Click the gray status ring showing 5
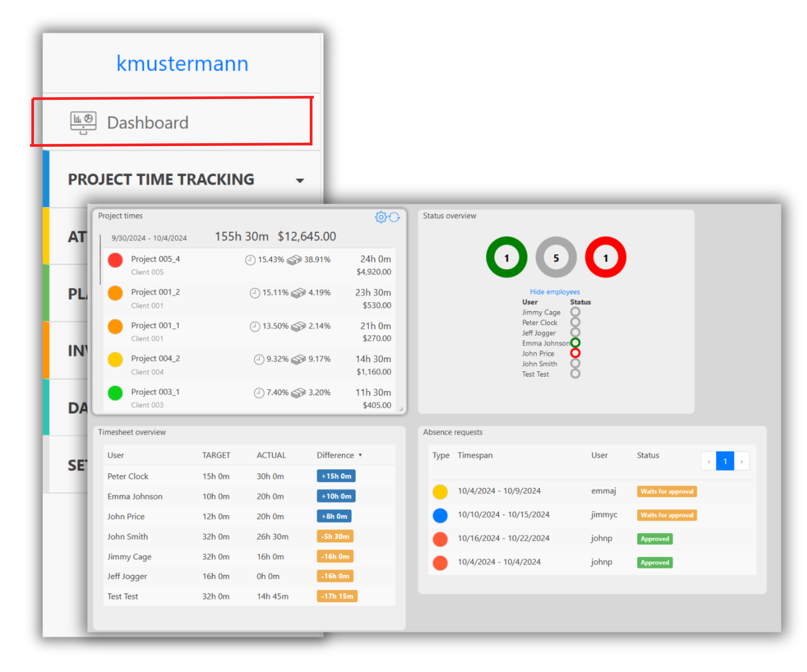The image size is (807, 672). point(556,257)
